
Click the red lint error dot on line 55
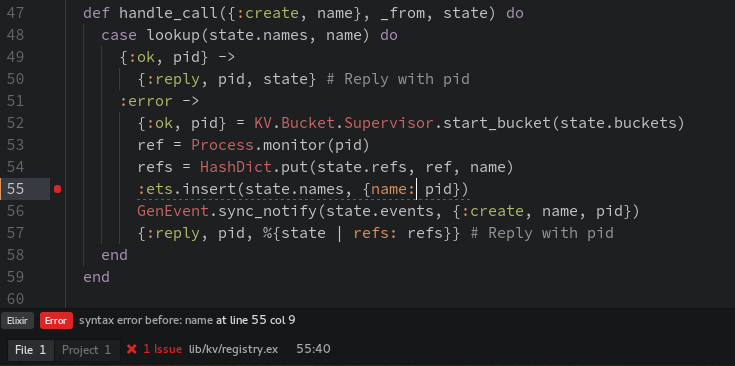pyautogui.click(x=58, y=189)
